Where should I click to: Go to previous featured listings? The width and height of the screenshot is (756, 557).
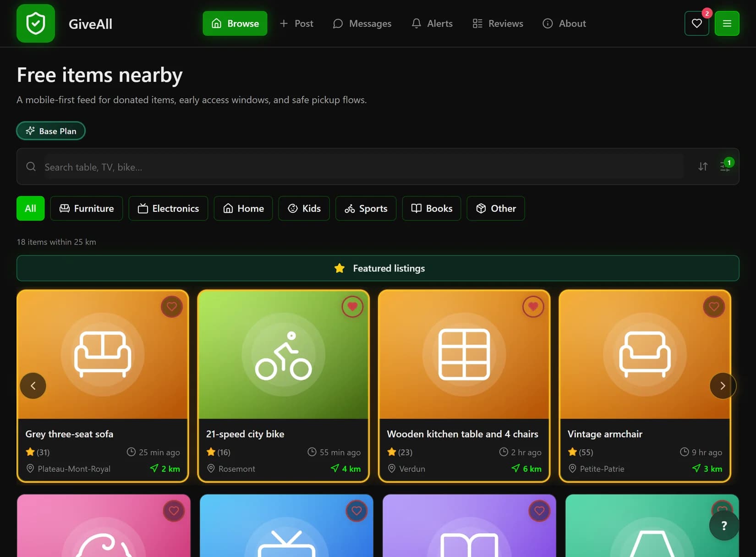coord(33,386)
